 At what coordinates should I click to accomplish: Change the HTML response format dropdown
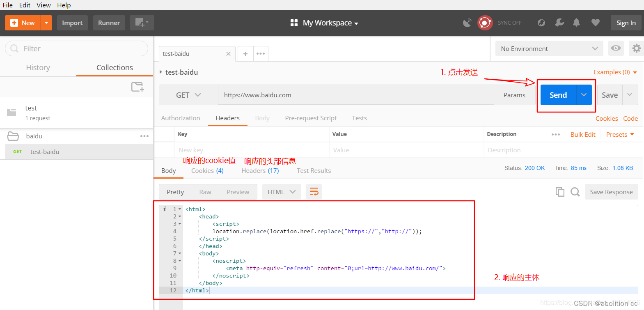282,192
